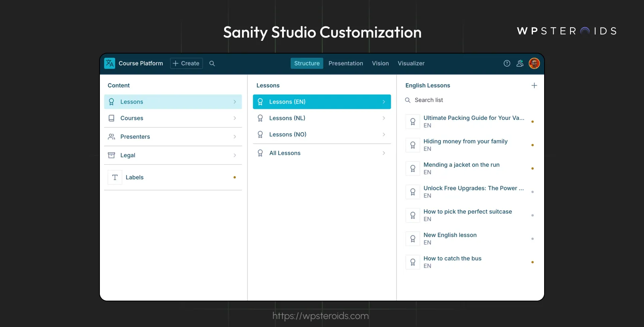Select Lessons (NO) in Lessons pane

[x=322, y=135]
